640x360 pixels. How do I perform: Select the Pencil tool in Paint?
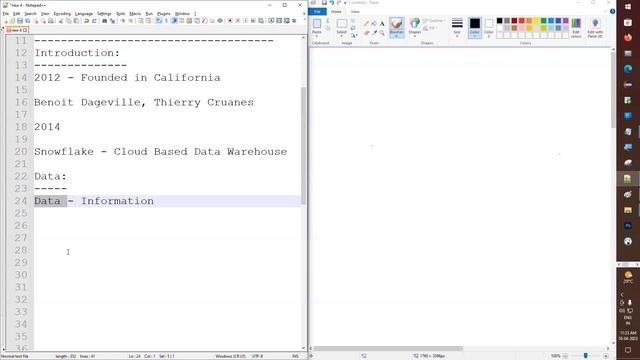coord(366,24)
